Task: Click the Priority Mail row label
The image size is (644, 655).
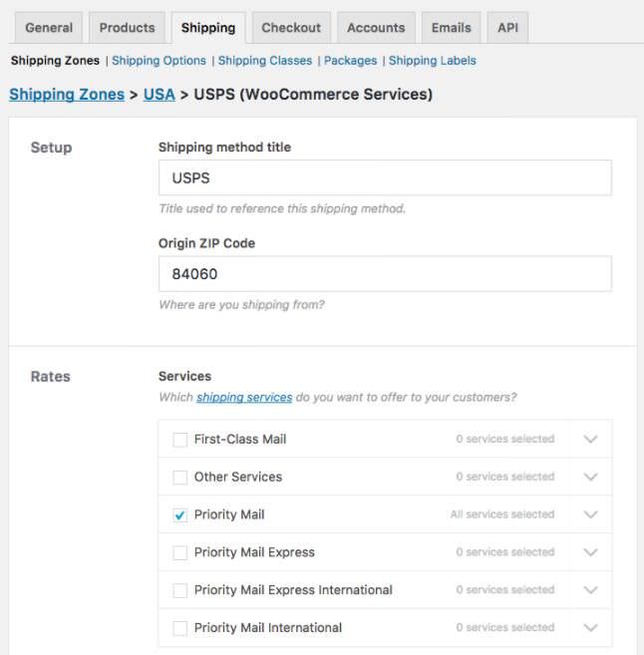Action: (x=229, y=514)
